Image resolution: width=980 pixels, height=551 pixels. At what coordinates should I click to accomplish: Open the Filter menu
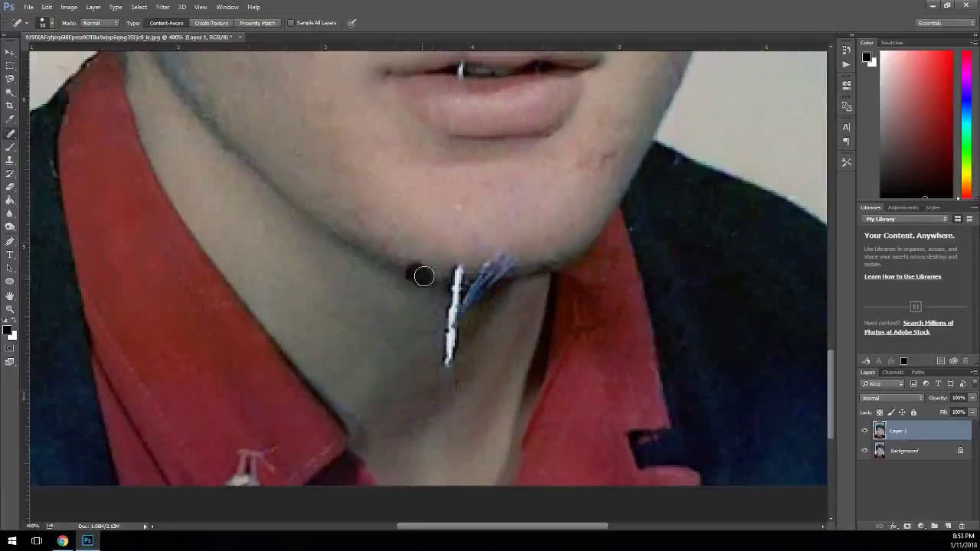click(162, 7)
